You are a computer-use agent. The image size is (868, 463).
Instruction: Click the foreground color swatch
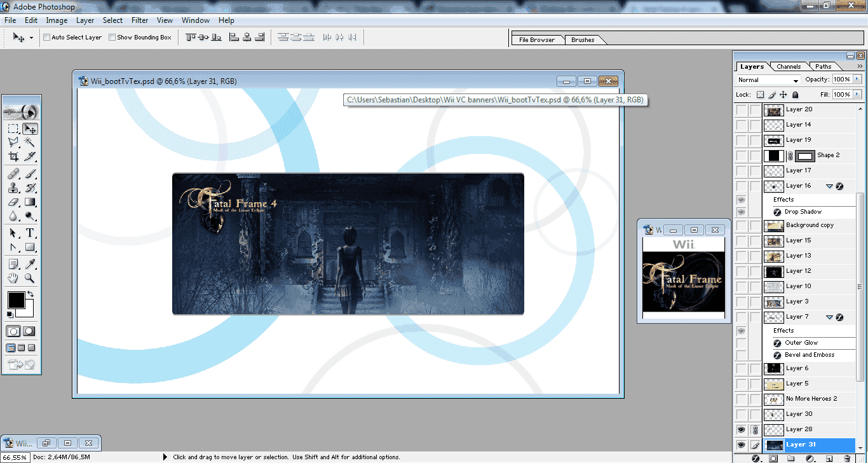click(15, 300)
